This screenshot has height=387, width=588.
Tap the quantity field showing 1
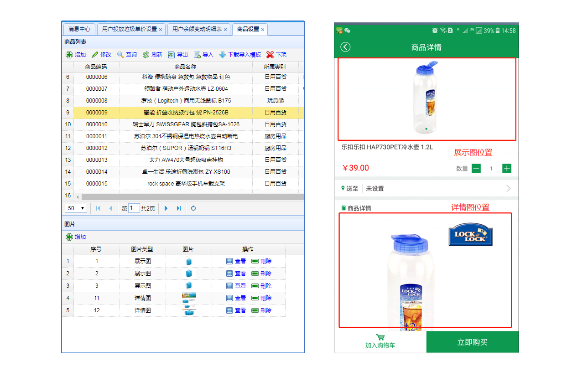click(x=491, y=168)
